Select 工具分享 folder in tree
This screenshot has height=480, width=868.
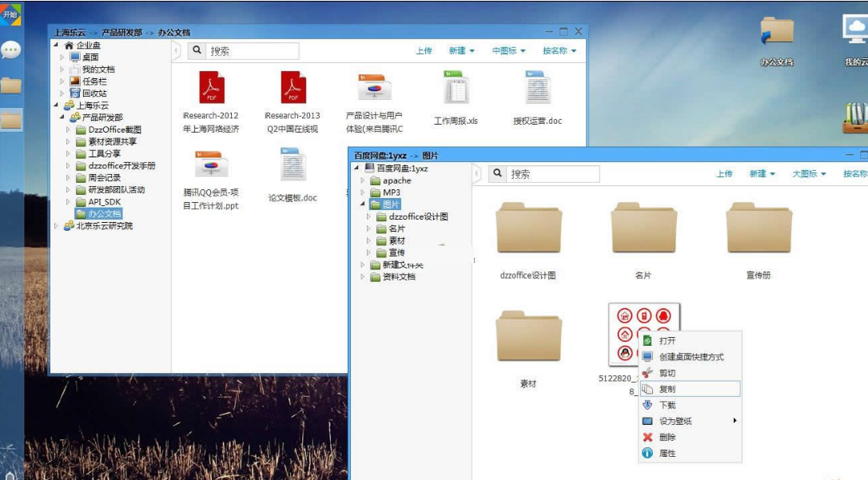98,153
